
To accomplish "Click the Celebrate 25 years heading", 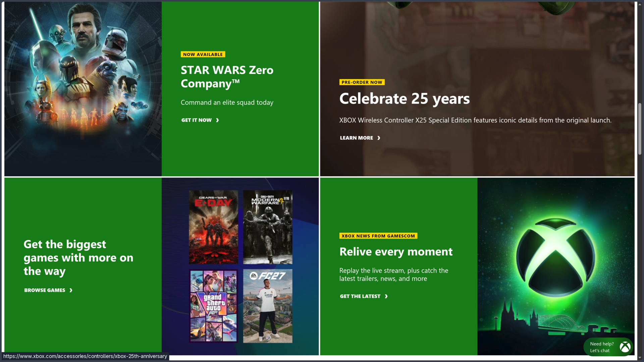I will coord(405,99).
